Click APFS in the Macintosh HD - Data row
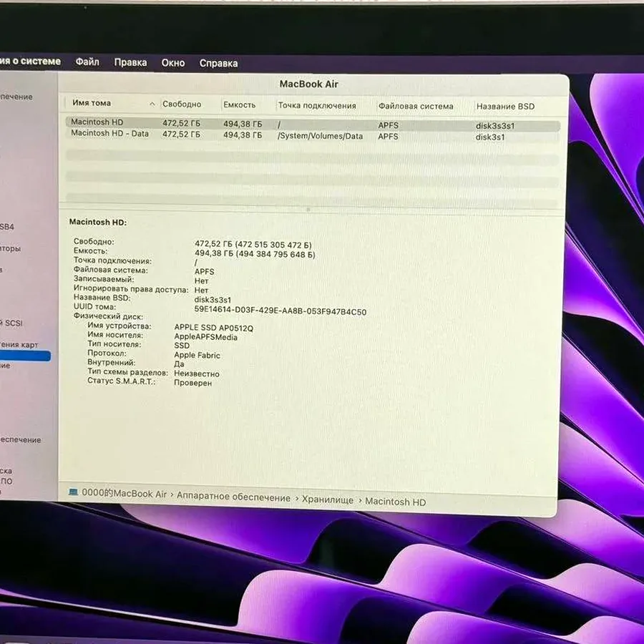Viewport: 644px width, 644px height. coord(388,137)
